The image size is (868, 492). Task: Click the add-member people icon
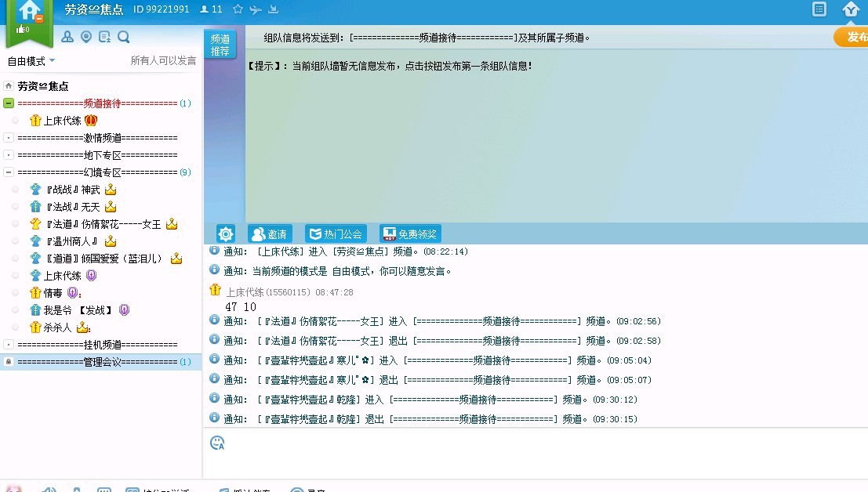pos(67,37)
